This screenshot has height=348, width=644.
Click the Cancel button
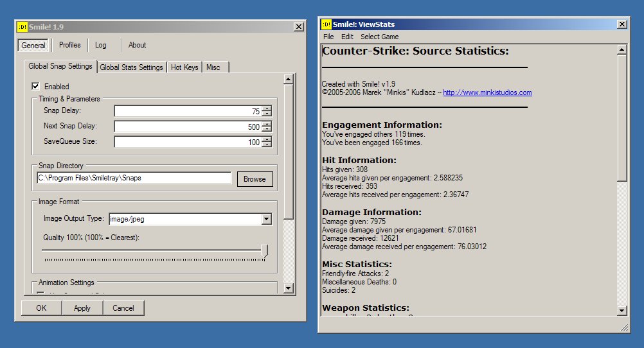pos(123,308)
